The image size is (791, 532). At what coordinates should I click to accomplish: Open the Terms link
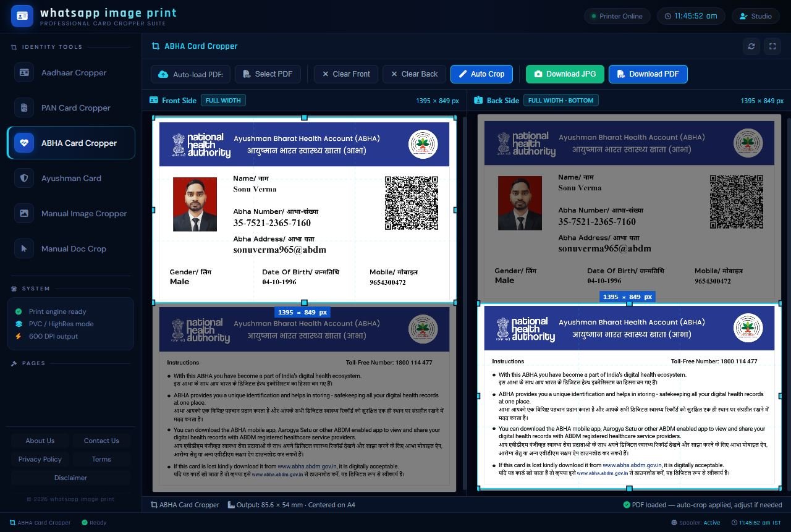(101, 459)
